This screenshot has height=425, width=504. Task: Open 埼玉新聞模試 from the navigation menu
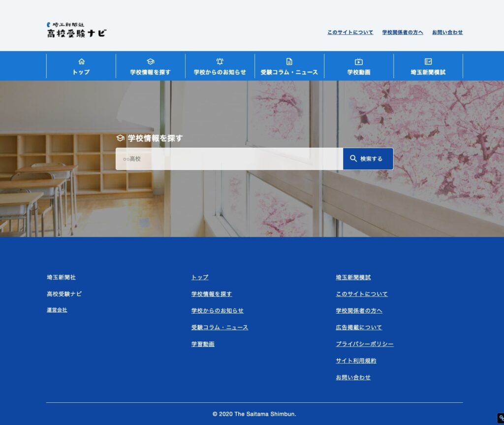click(428, 71)
